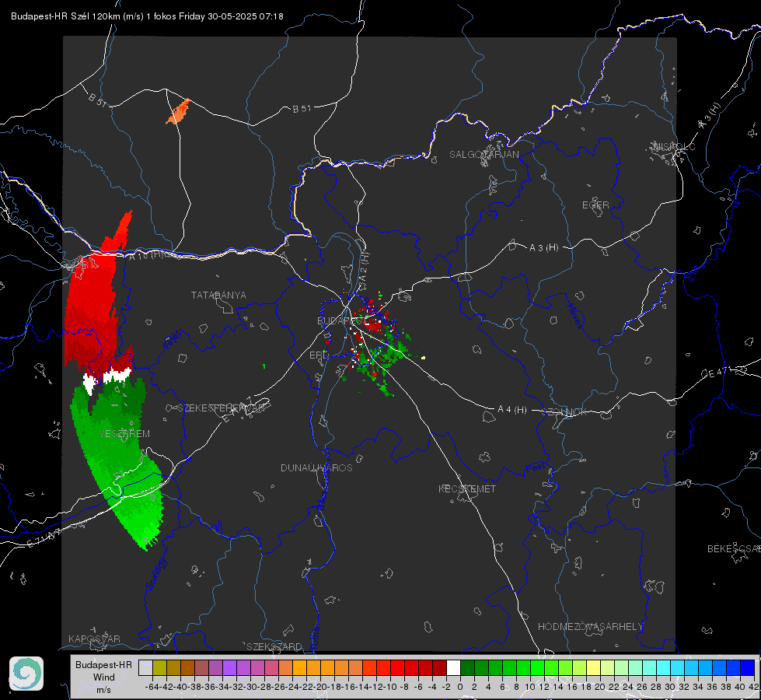Click the 'Budapest-HR Wind m/s' legend label
The width and height of the screenshot is (761, 700).
pos(104,677)
